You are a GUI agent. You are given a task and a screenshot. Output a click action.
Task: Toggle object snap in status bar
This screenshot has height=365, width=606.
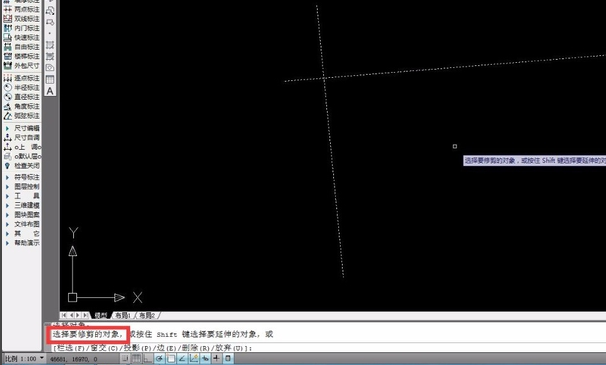[x=170, y=358]
